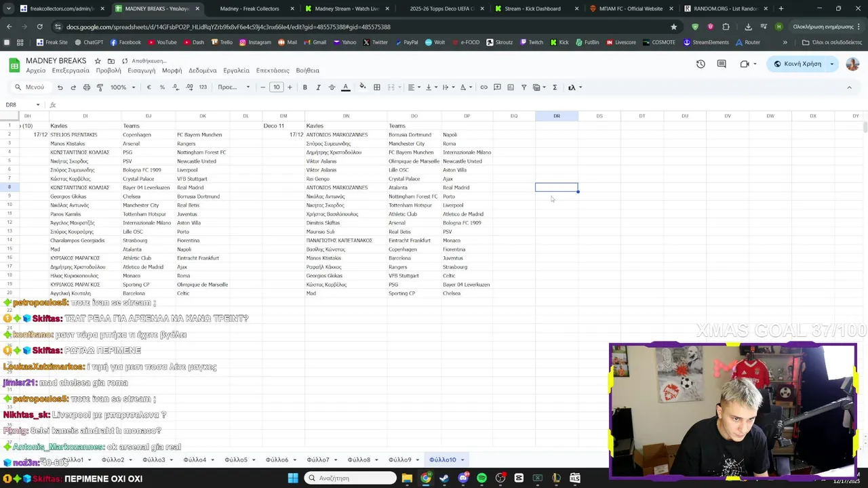
Task: Select the Paint format roller tool
Action: coord(100,87)
